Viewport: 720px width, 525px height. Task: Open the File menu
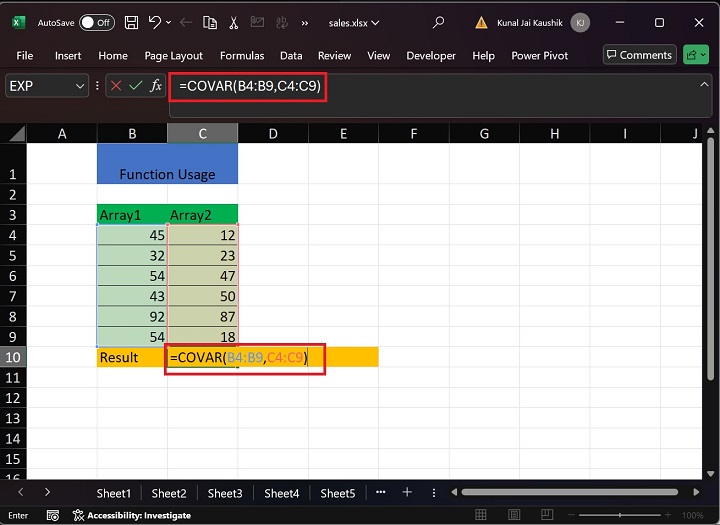click(24, 56)
